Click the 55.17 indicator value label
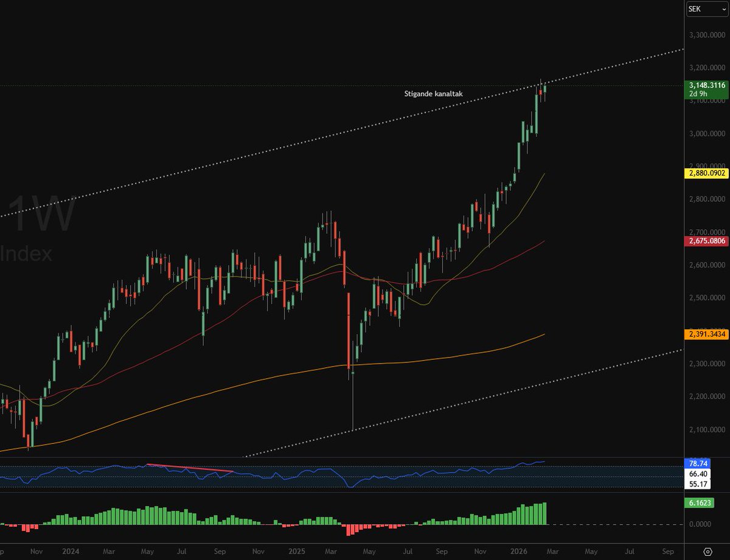The width and height of the screenshot is (730, 560). tap(697, 485)
